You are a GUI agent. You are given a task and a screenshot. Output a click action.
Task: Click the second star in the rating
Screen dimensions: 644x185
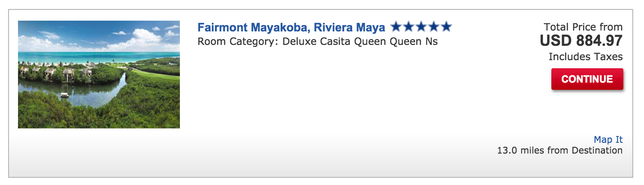[x=409, y=27]
